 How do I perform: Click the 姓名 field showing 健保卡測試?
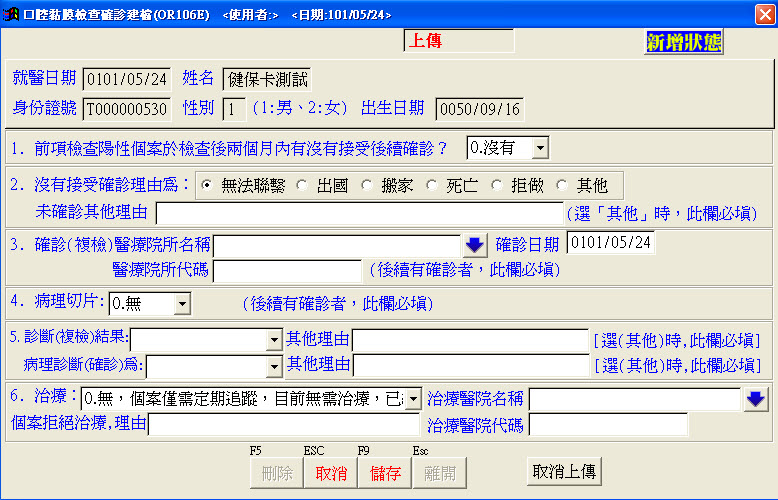click(x=267, y=79)
